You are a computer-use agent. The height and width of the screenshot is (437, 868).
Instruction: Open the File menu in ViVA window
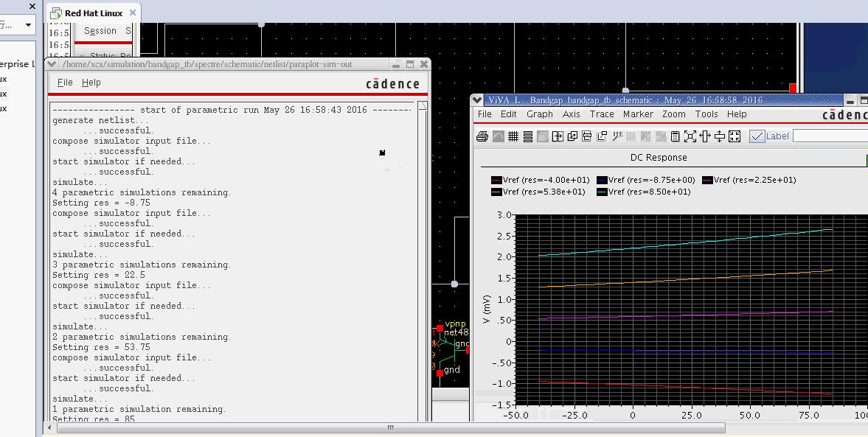[485, 114]
